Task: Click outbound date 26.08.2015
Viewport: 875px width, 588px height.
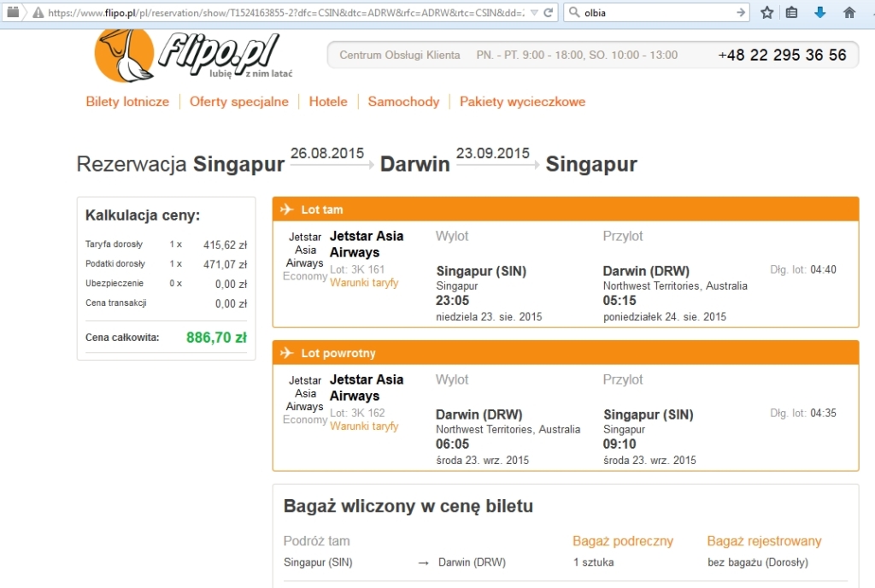Action: click(327, 153)
